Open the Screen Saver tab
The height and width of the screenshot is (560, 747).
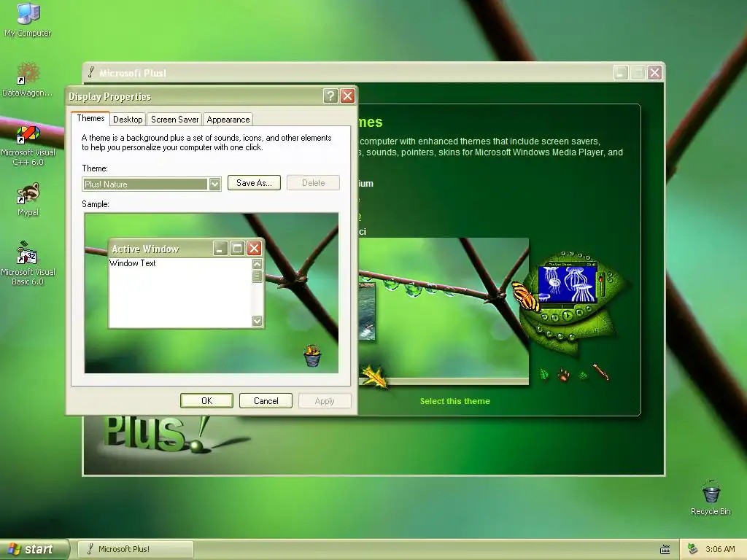(174, 120)
